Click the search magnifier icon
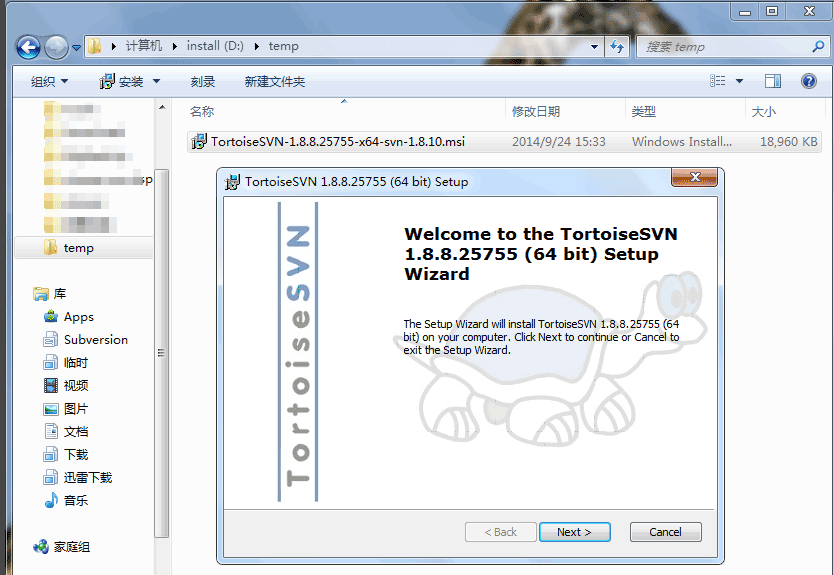Viewport: 834px width, 575px height. [819, 47]
